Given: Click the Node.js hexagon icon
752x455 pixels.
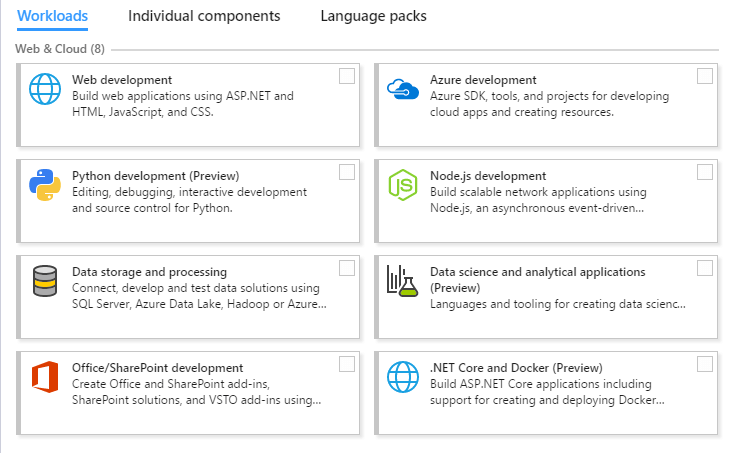Looking at the screenshot, I should (x=404, y=186).
